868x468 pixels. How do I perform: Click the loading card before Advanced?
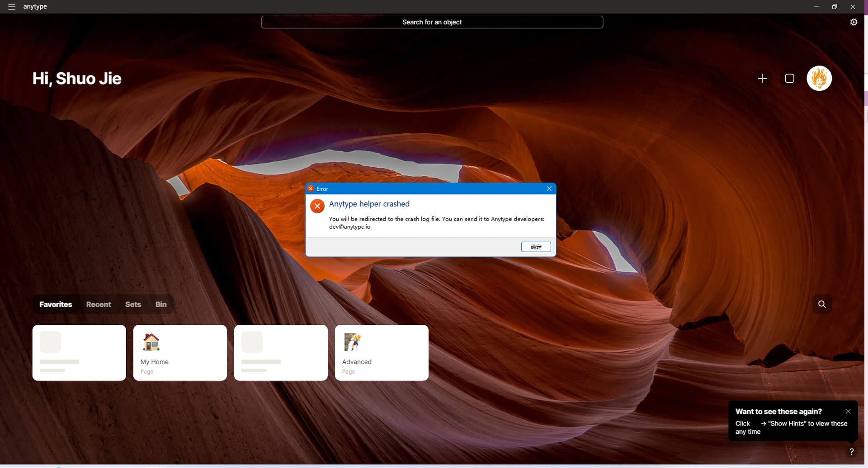(281, 353)
